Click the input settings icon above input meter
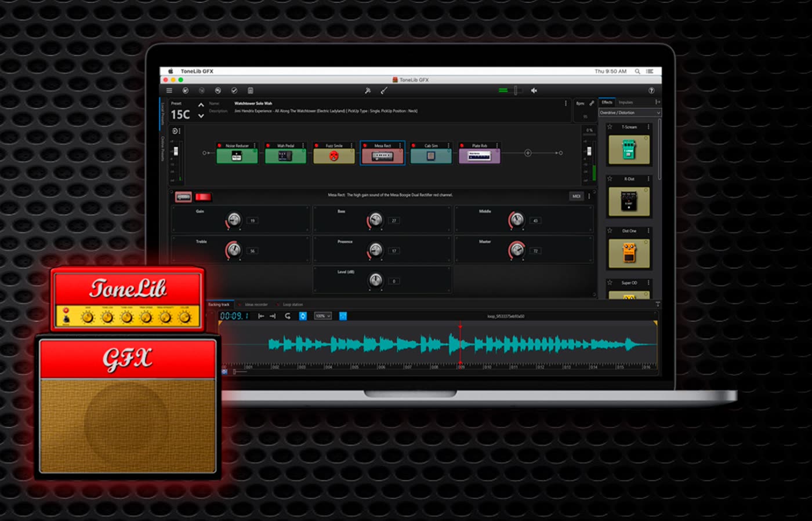This screenshot has height=521, width=812. click(176, 131)
